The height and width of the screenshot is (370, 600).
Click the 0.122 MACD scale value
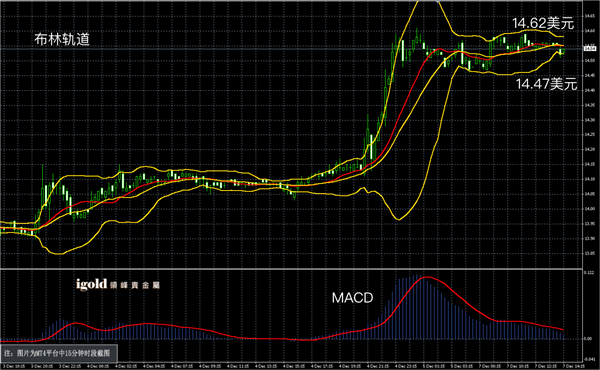point(589,272)
